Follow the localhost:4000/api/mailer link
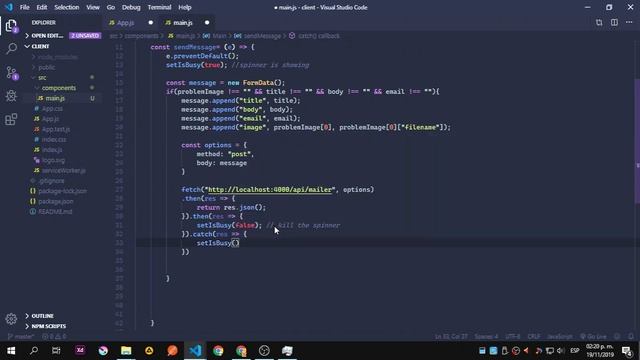 click(270, 189)
